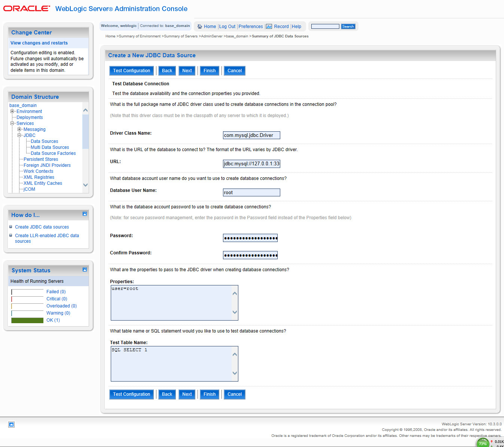Open Work Contexts tree item
The width and height of the screenshot is (504, 447).
click(38, 171)
